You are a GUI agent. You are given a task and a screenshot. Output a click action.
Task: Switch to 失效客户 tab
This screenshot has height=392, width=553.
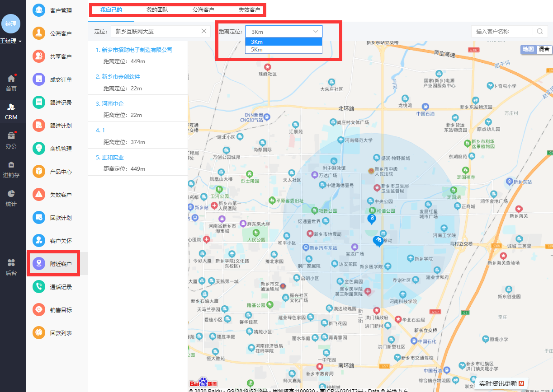coord(250,9)
